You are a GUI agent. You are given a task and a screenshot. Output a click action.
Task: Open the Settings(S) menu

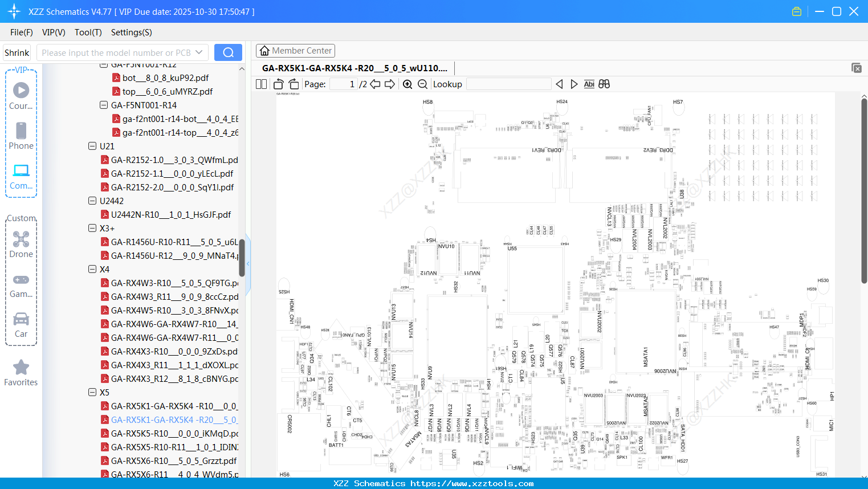pyautogui.click(x=132, y=32)
